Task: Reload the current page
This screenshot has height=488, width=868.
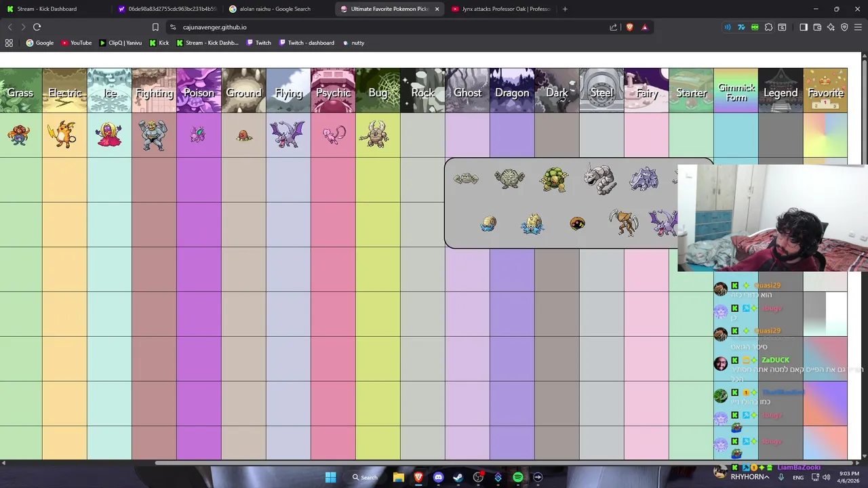Action: coord(37,27)
